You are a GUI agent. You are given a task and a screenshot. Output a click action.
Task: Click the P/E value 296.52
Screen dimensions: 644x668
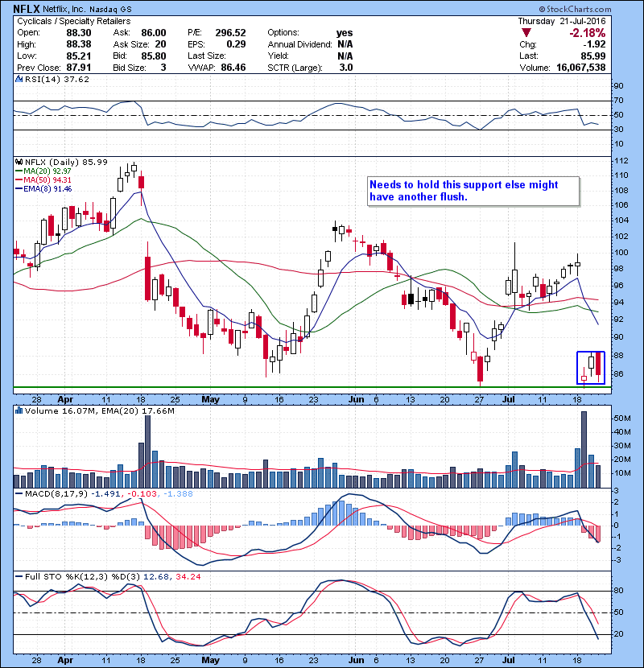coord(230,33)
